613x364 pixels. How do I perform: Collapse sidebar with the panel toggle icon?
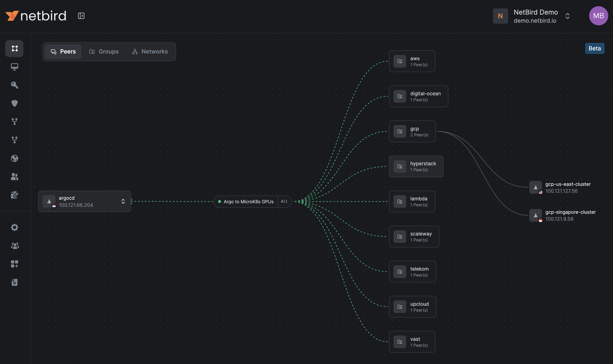point(81,16)
